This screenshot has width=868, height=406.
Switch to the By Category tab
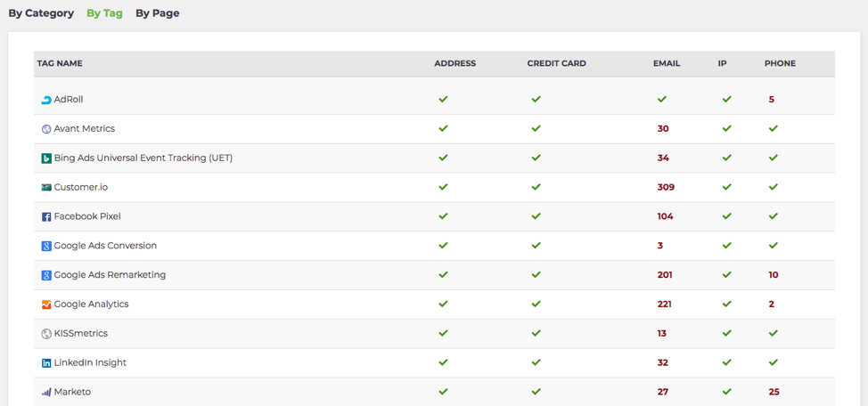point(41,13)
